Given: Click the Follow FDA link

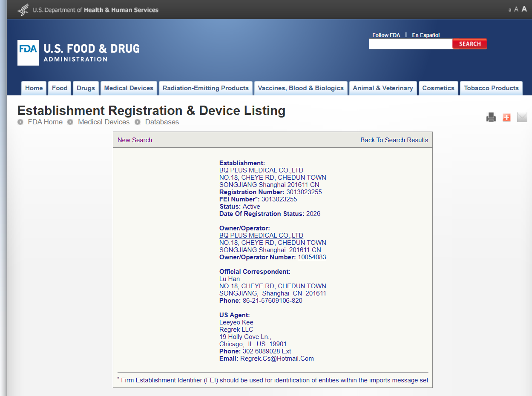Looking at the screenshot, I should [x=386, y=35].
